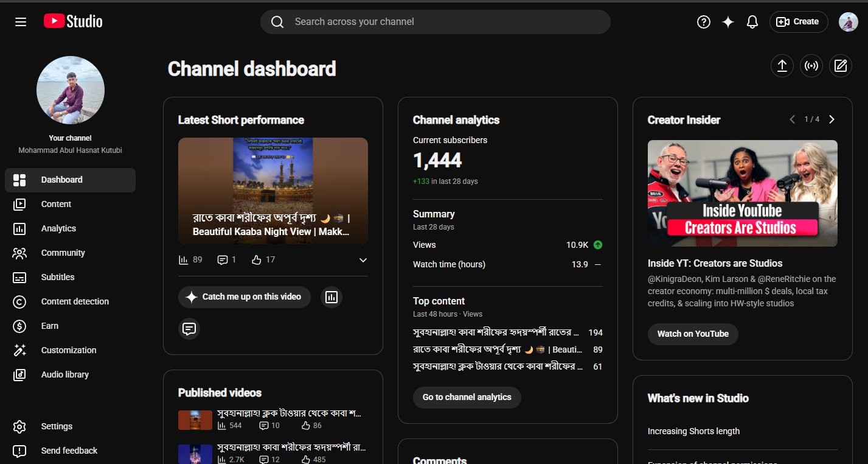Open Earn in the sidebar
This screenshot has width=868, height=464.
[x=70, y=326]
